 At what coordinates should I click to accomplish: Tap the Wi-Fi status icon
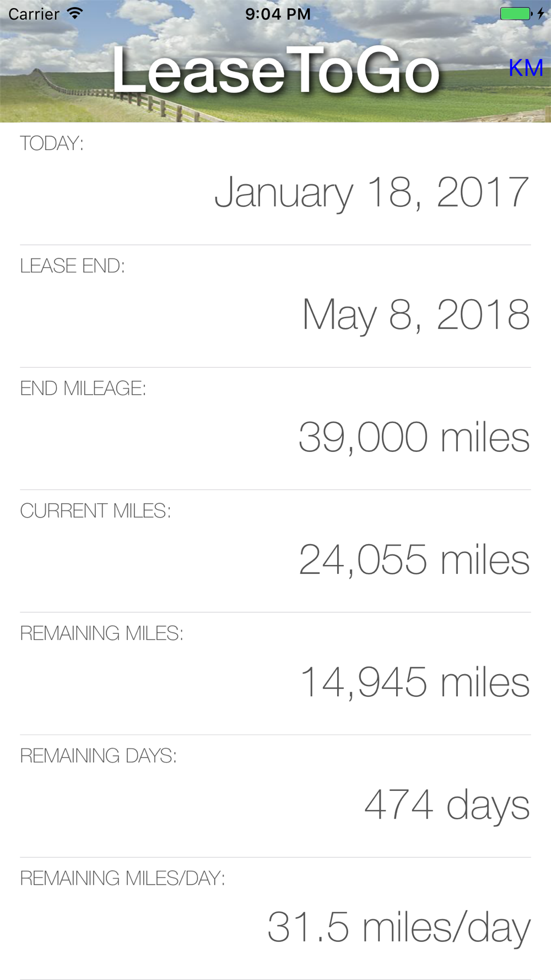tap(74, 13)
